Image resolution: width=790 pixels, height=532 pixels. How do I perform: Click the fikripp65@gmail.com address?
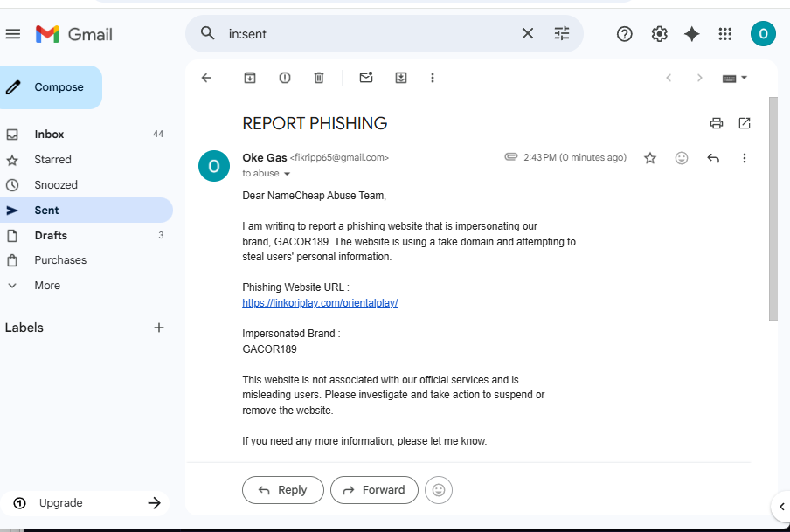[x=339, y=158]
